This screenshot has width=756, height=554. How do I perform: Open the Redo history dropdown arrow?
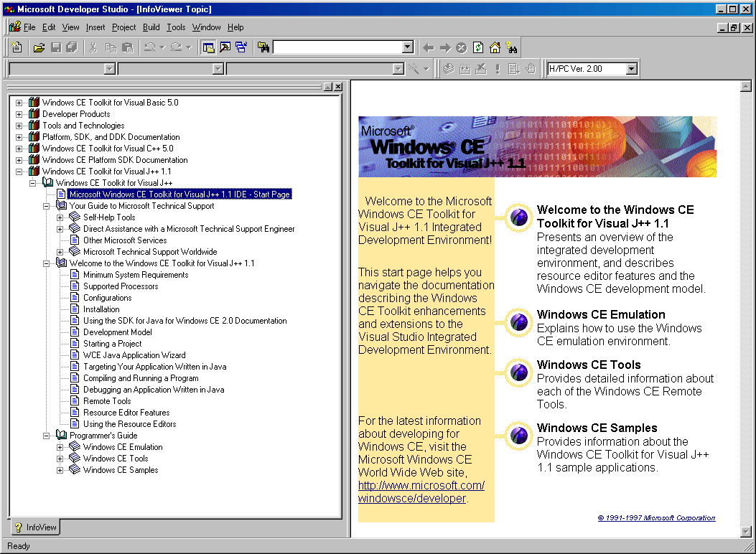189,47
